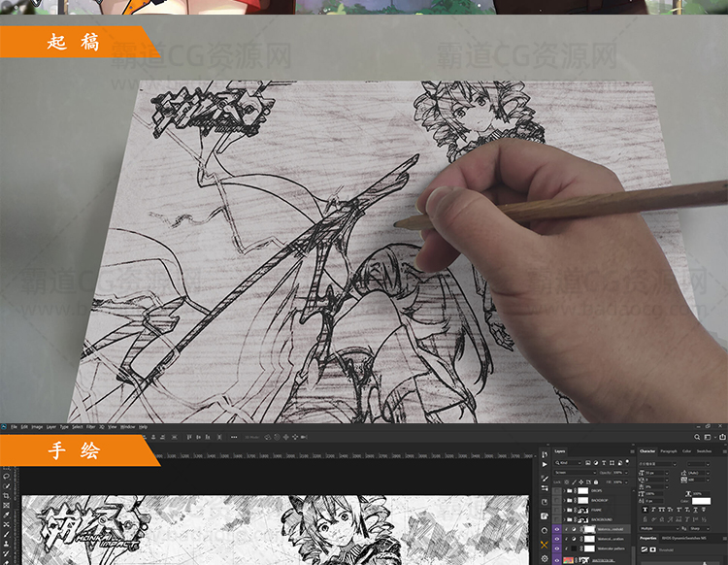Show the DROPS group layer visibility

[557, 490]
